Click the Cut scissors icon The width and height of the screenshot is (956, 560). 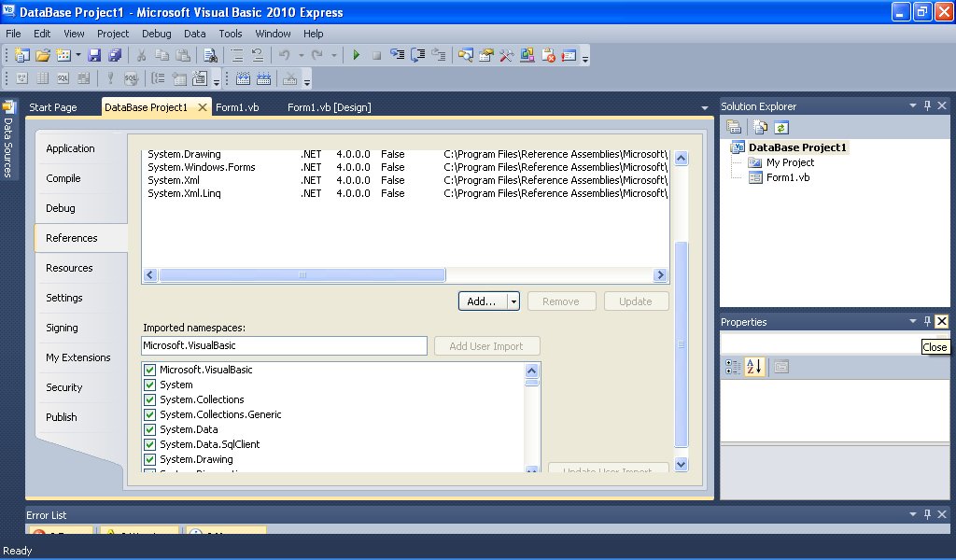(x=141, y=55)
